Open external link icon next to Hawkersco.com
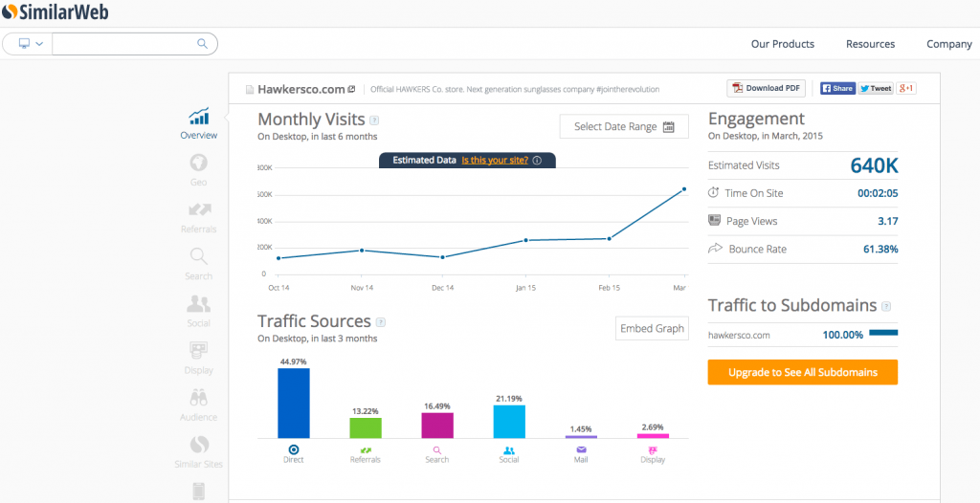 coord(351,89)
